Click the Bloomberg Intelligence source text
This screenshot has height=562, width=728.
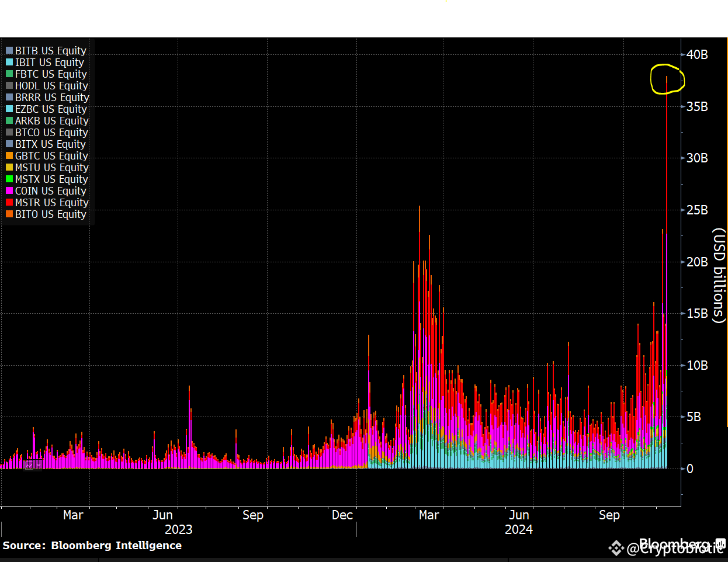116,545
